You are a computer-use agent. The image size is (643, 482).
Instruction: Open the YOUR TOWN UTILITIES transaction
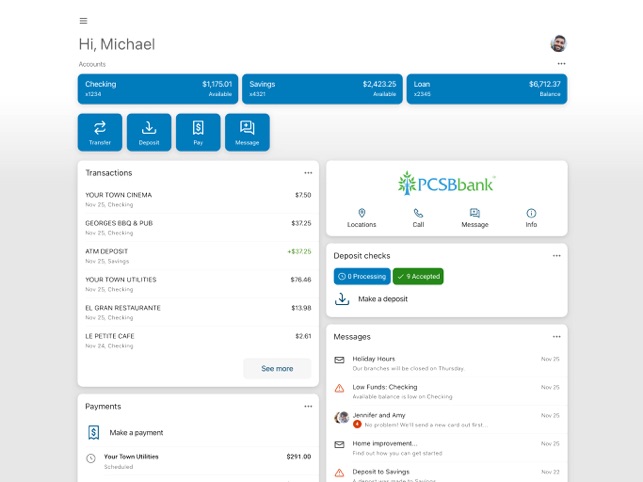click(x=198, y=284)
